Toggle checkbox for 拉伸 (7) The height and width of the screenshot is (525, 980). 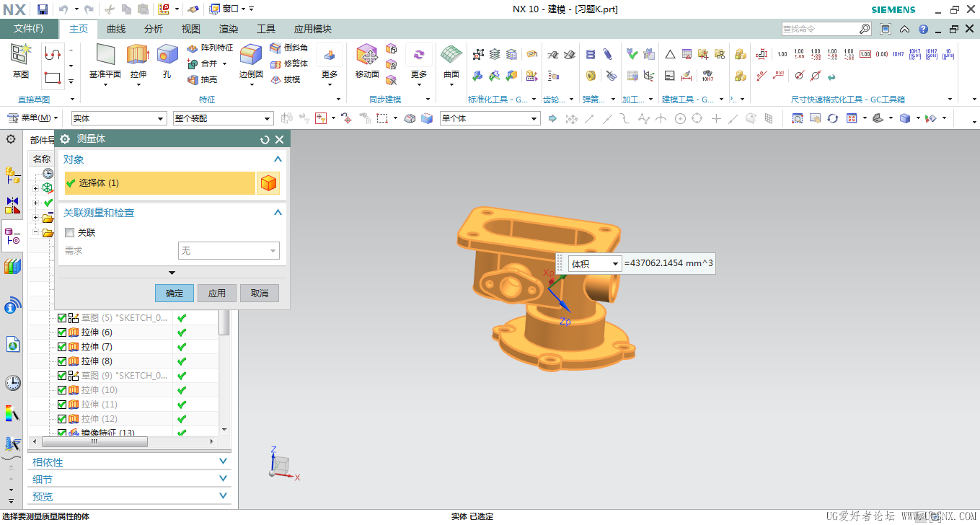[x=61, y=347]
